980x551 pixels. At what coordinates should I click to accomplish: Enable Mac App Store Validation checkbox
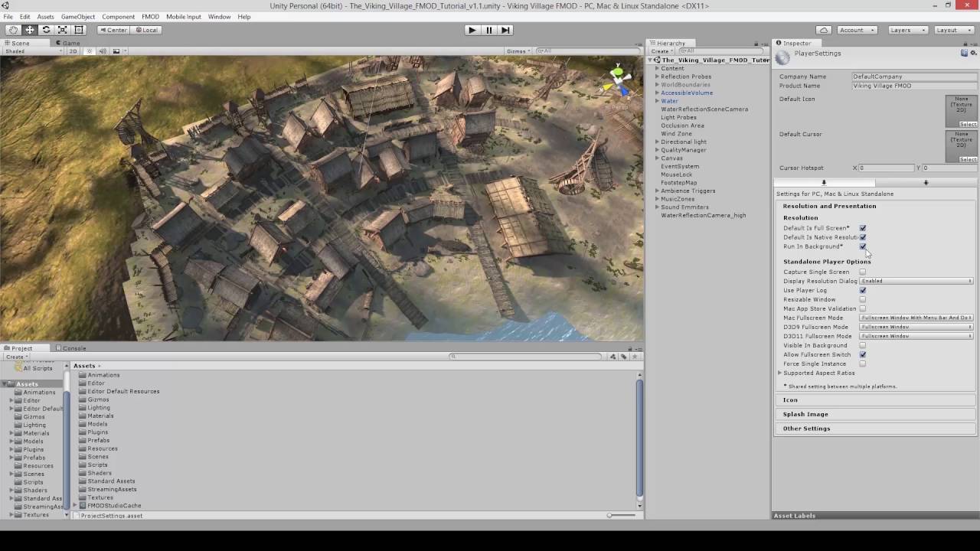click(863, 308)
